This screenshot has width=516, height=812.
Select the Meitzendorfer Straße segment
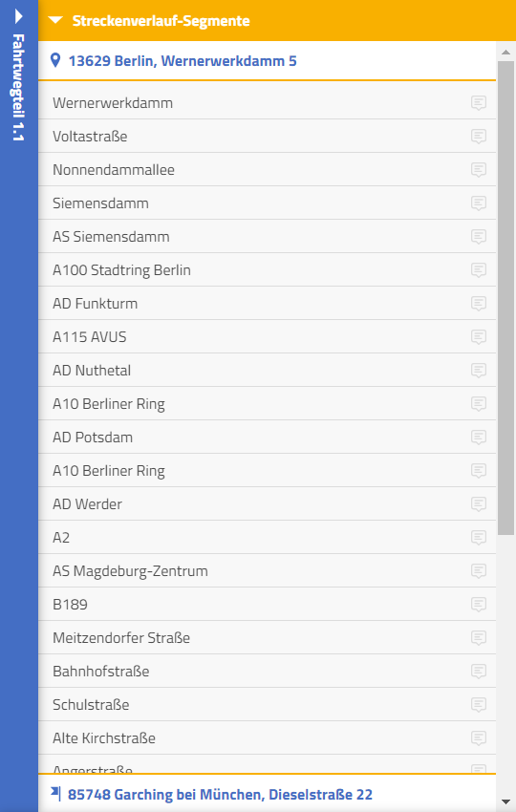tap(267, 637)
